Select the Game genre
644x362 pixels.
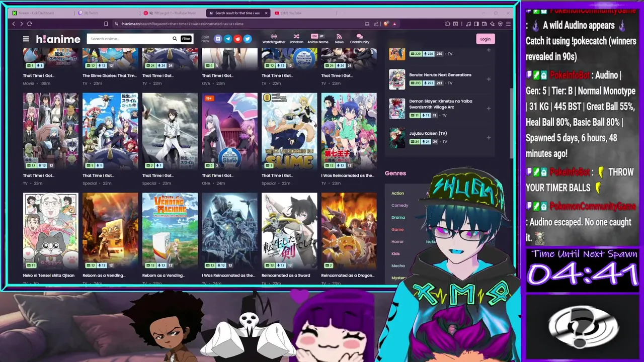pyautogui.click(x=397, y=229)
